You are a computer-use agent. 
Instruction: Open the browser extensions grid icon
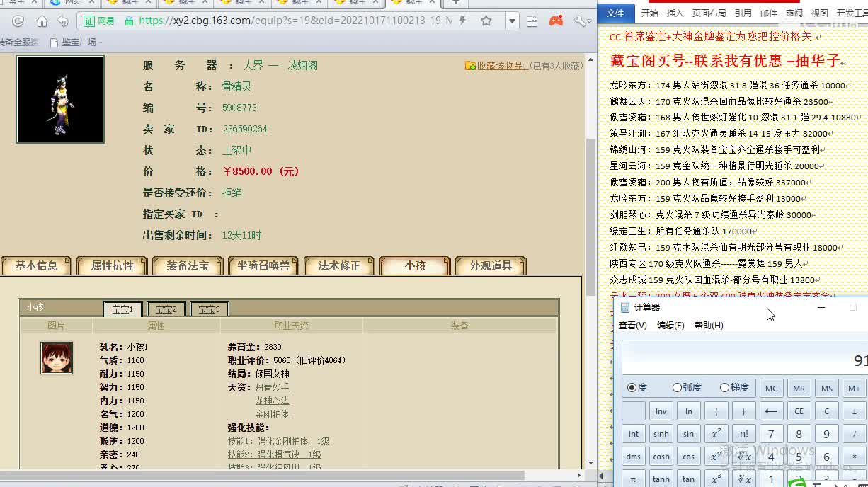coord(534,21)
